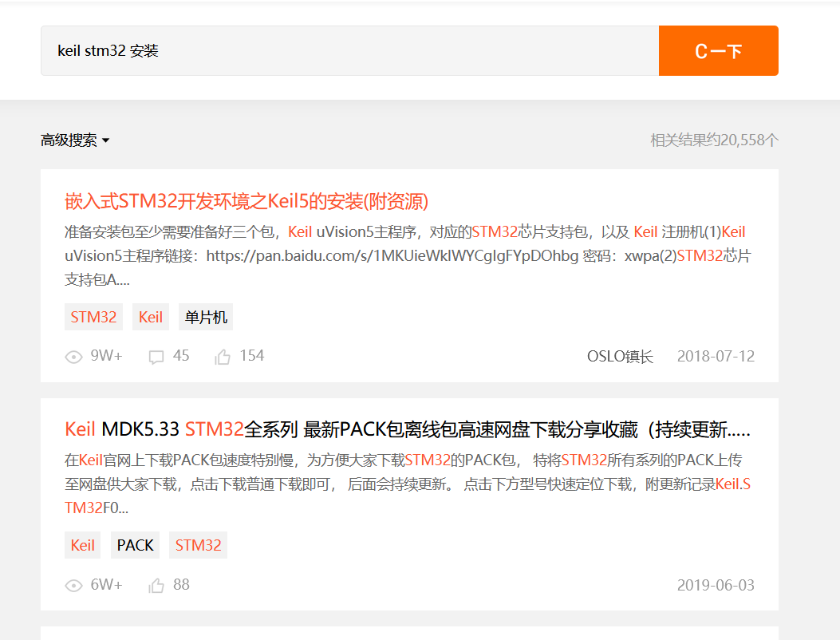Select STM32 tag in second result

pos(198,545)
